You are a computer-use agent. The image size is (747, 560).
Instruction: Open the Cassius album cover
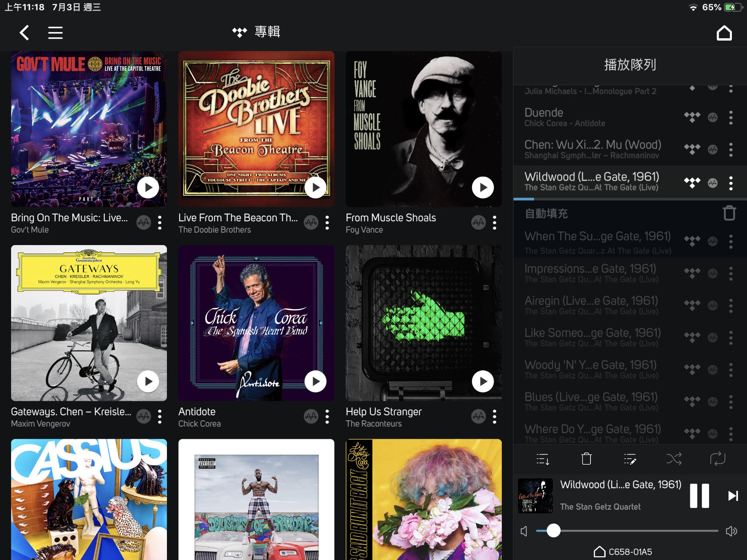tap(89, 499)
